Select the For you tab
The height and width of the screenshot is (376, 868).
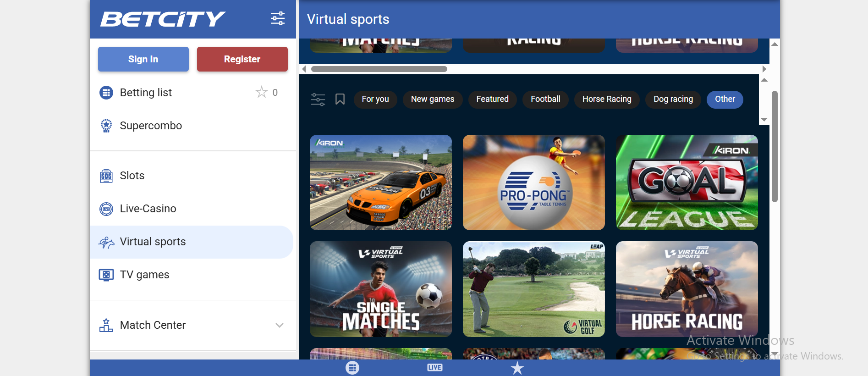[x=375, y=100]
